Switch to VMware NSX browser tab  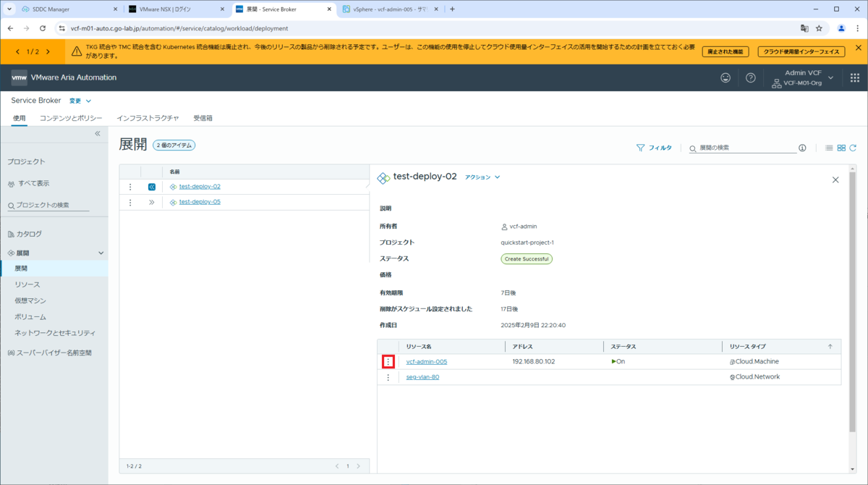(176, 9)
